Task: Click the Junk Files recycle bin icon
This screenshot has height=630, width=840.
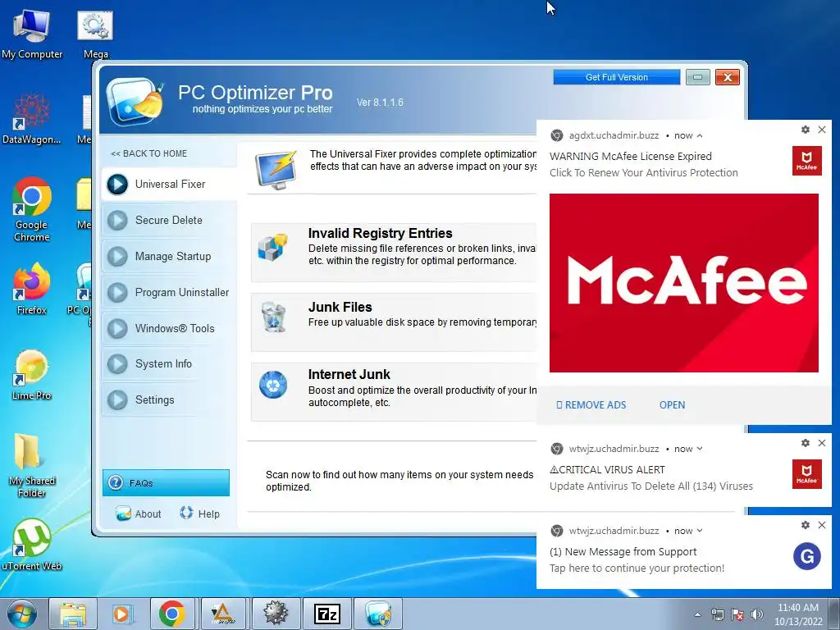Action: point(273,317)
